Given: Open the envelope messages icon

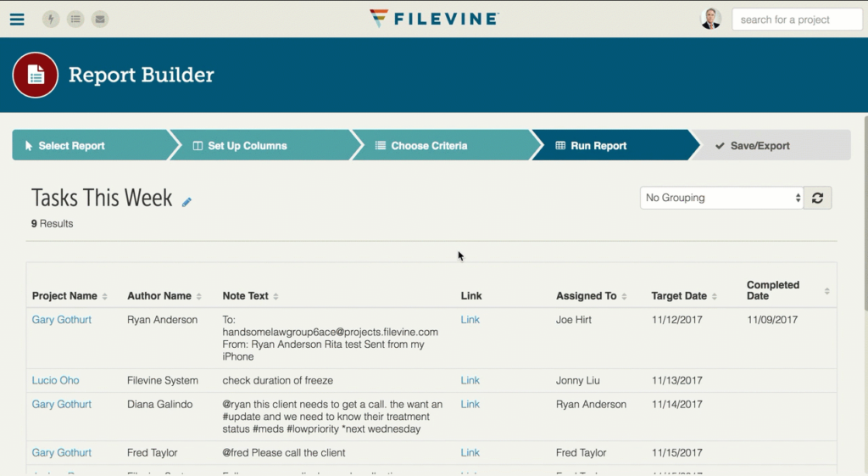Looking at the screenshot, I should tap(100, 20).
